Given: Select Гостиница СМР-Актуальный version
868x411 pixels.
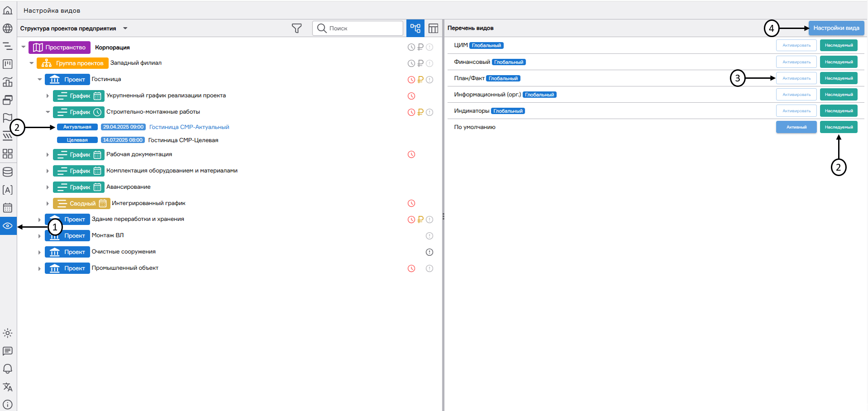Looking at the screenshot, I should (x=189, y=127).
